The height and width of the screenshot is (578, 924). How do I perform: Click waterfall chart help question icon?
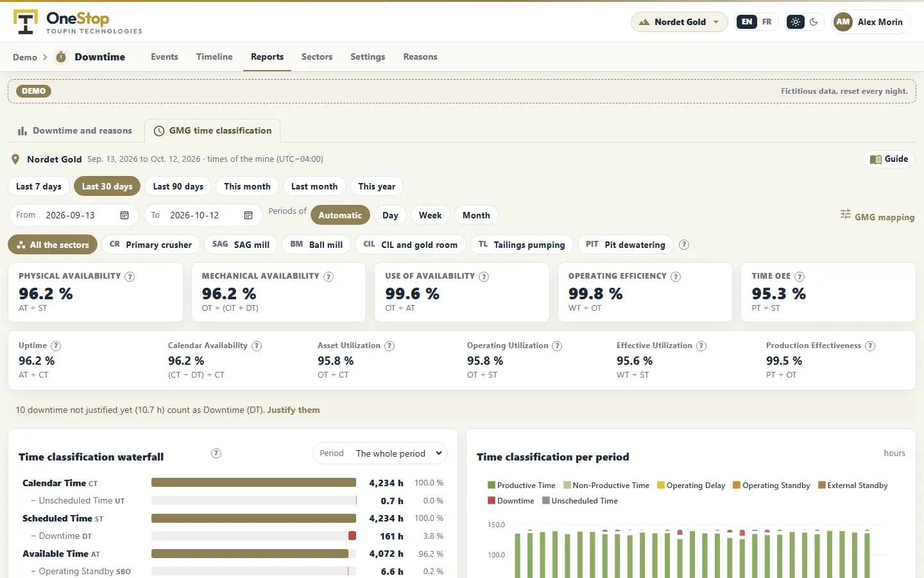(x=216, y=453)
